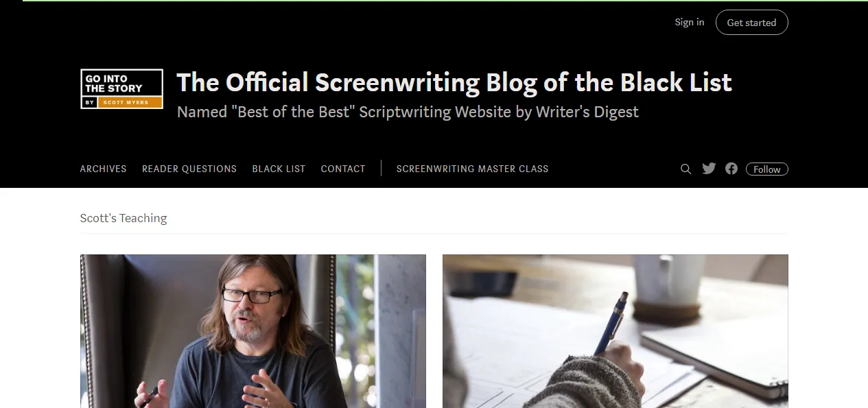
Task: Click the Get started button
Action: click(751, 23)
